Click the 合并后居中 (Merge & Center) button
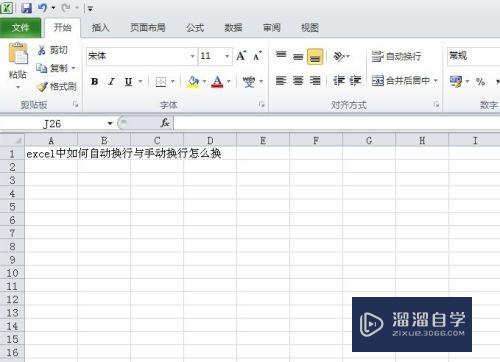Image resolution: width=500 pixels, height=362 pixels. pyautogui.click(x=401, y=81)
